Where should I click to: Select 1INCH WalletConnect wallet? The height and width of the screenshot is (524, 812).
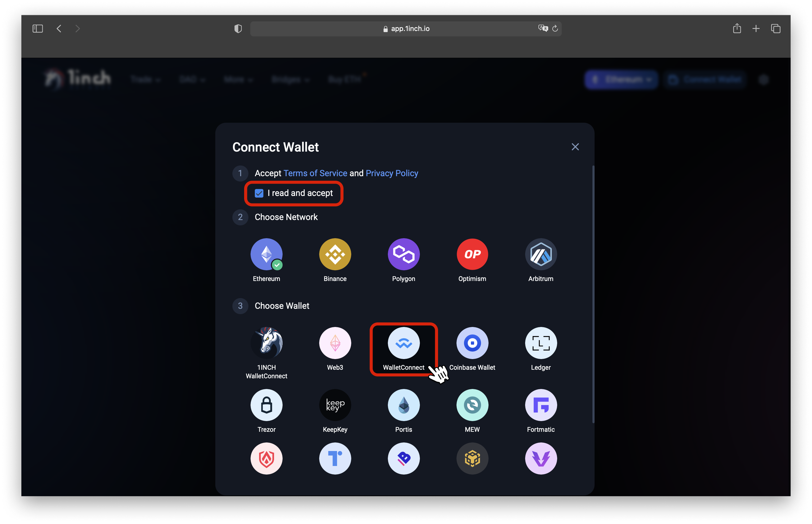point(267,343)
